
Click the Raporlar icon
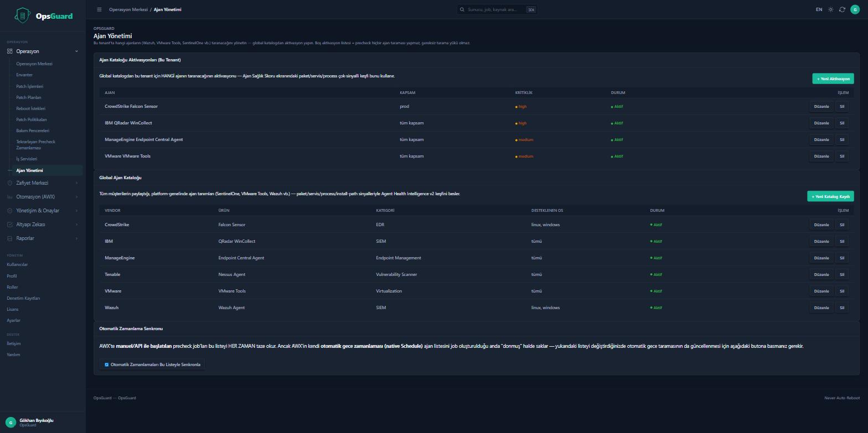tap(10, 238)
